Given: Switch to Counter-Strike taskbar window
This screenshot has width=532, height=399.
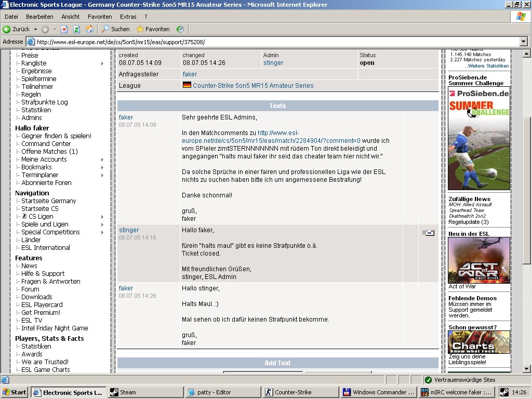Looking at the screenshot, I should (x=301, y=392).
